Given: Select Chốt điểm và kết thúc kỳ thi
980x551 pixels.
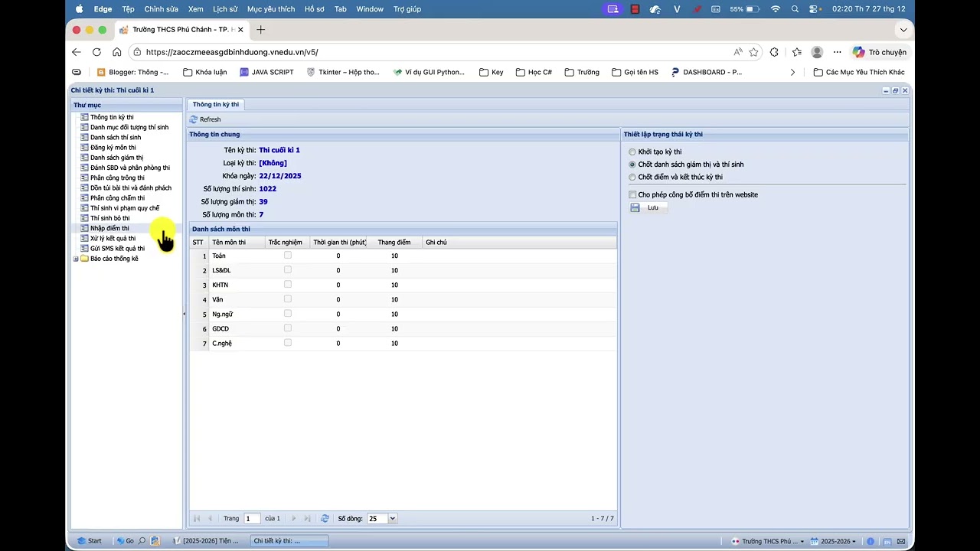Looking at the screenshot, I should pos(632,178).
